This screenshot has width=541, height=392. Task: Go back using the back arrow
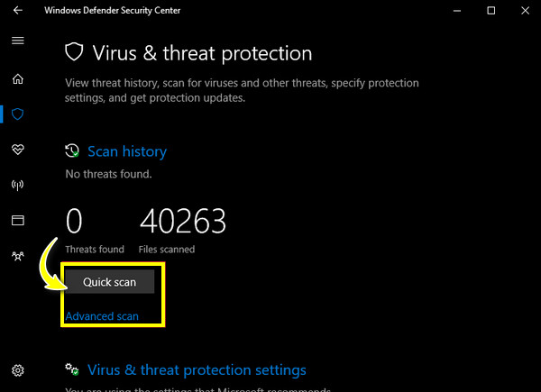pos(18,10)
